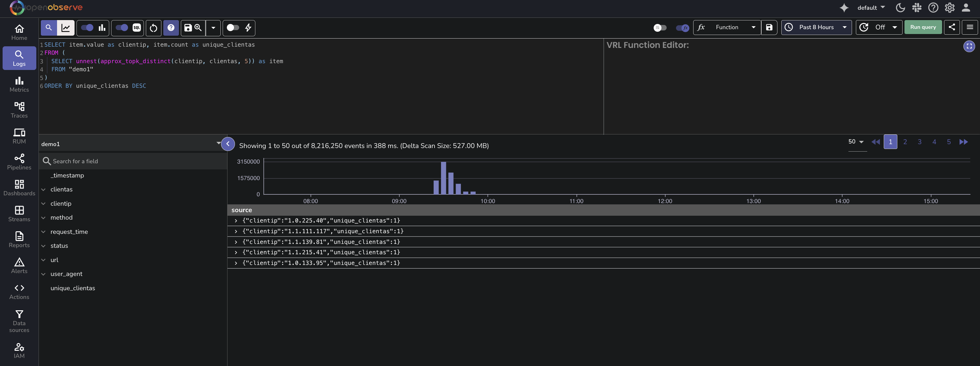Switch to the visualize chart view
980x366 pixels.
(65, 28)
